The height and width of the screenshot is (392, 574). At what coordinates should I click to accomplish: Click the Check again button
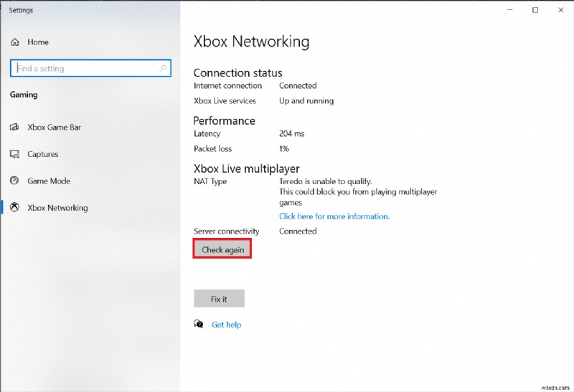[x=222, y=249]
